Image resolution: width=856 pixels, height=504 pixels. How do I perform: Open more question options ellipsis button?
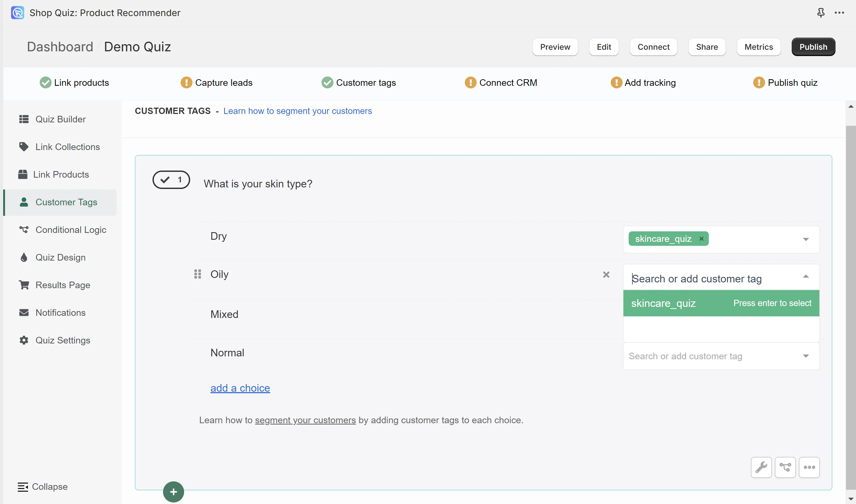tap(809, 467)
